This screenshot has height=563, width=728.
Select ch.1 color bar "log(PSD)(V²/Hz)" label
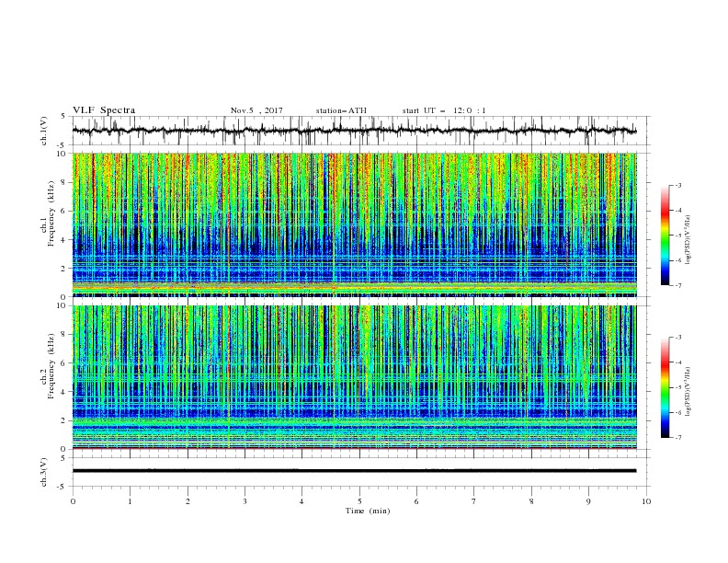pos(688,240)
